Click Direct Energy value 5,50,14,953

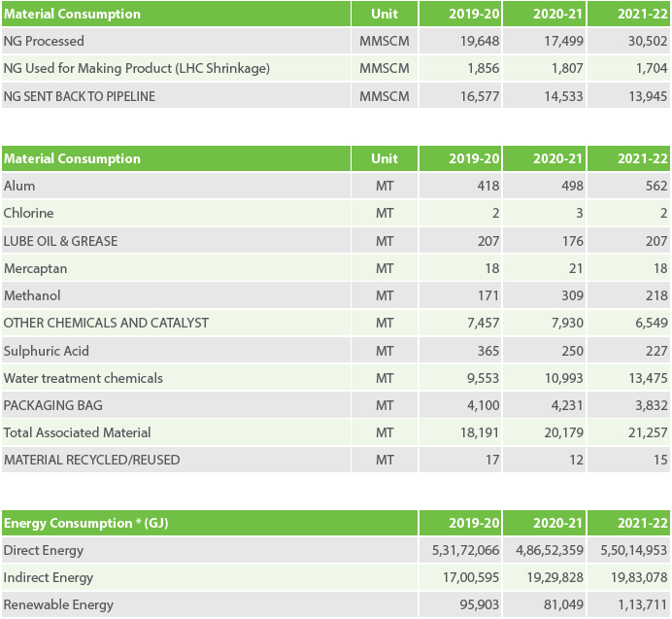(x=633, y=550)
